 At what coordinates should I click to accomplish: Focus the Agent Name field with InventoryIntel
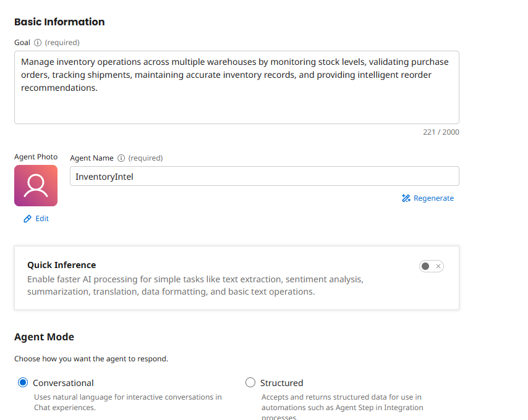pos(264,176)
